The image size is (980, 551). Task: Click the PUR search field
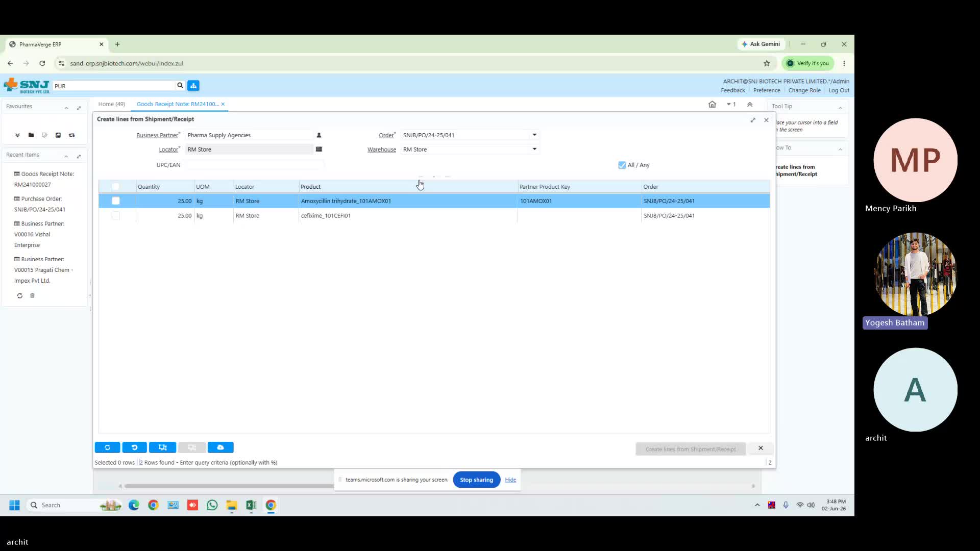(114, 86)
